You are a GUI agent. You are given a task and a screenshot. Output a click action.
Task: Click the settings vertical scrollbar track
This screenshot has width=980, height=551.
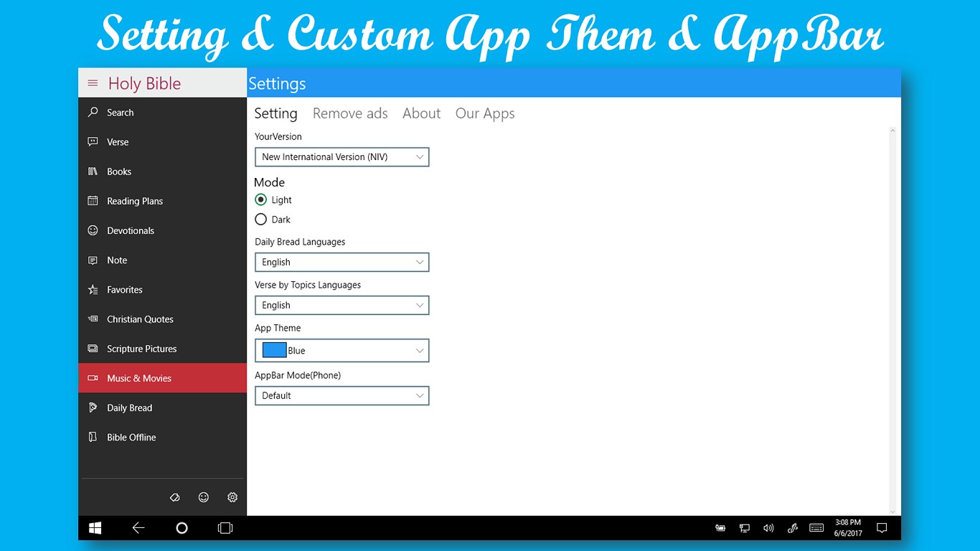click(893, 321)
